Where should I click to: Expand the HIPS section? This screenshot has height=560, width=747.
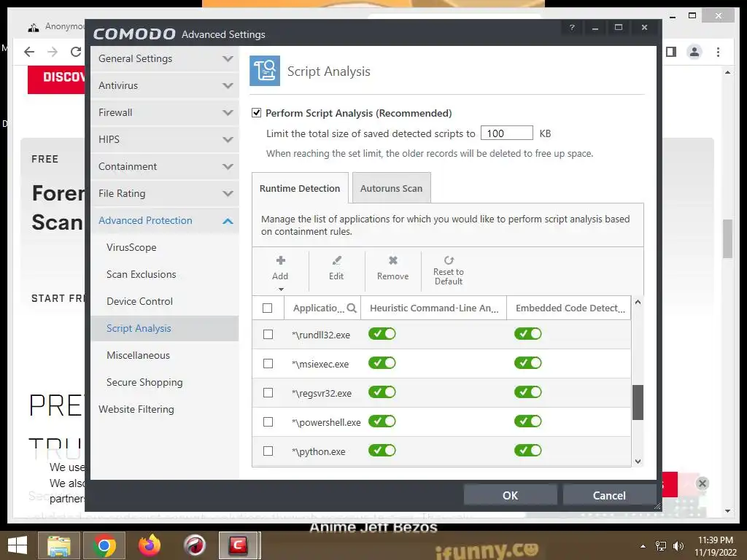tap(165, 139)
